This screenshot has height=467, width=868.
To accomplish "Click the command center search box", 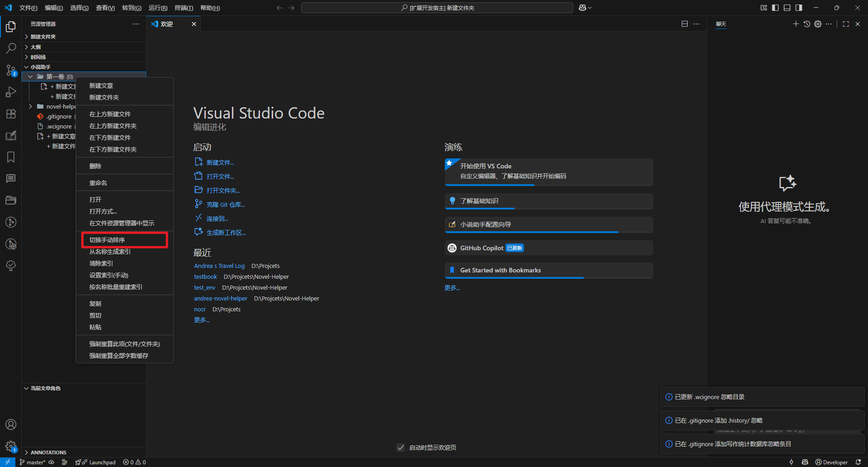I will pyautogui.click(x=437, y=8).
